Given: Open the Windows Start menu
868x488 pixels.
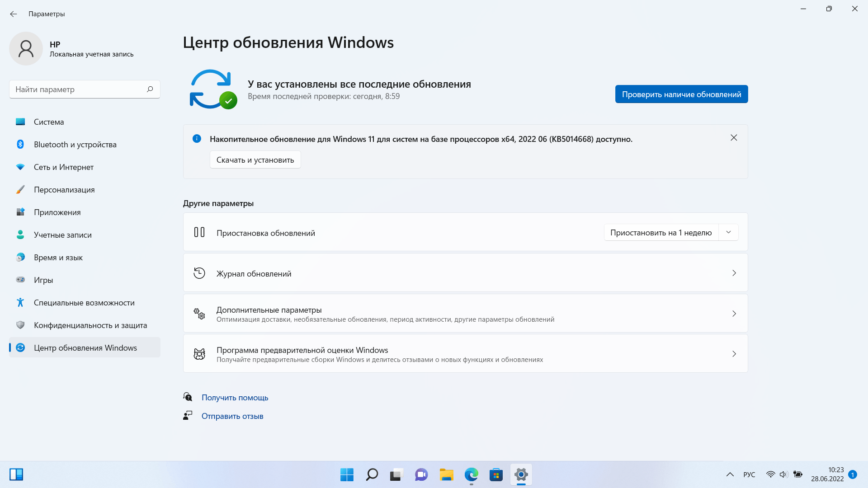Looking at the screenshot, I should [347, 474].
